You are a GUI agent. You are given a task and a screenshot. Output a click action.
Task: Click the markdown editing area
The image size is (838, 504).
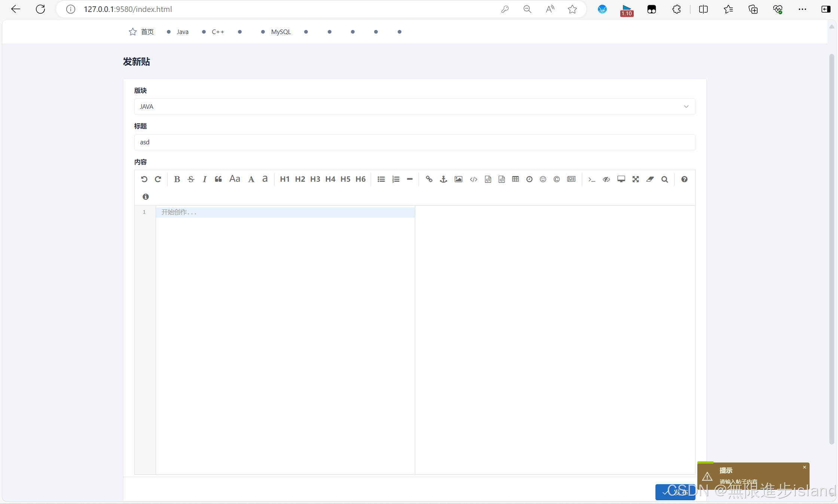click(x=285, y=340)
